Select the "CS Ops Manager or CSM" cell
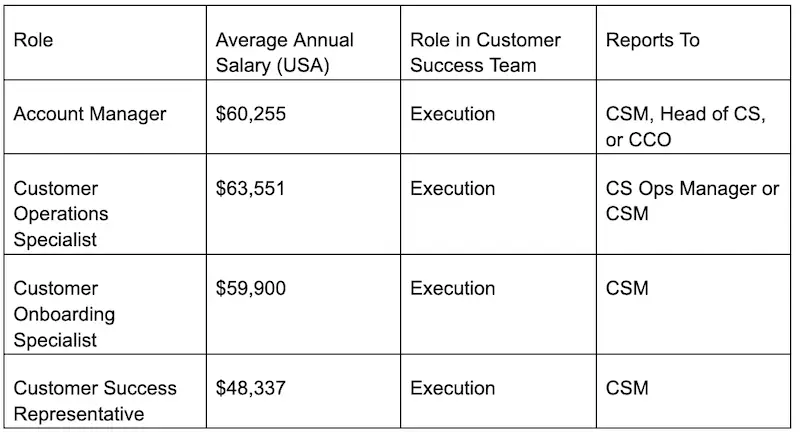This screenshot has width=800, height=434. 692,201
